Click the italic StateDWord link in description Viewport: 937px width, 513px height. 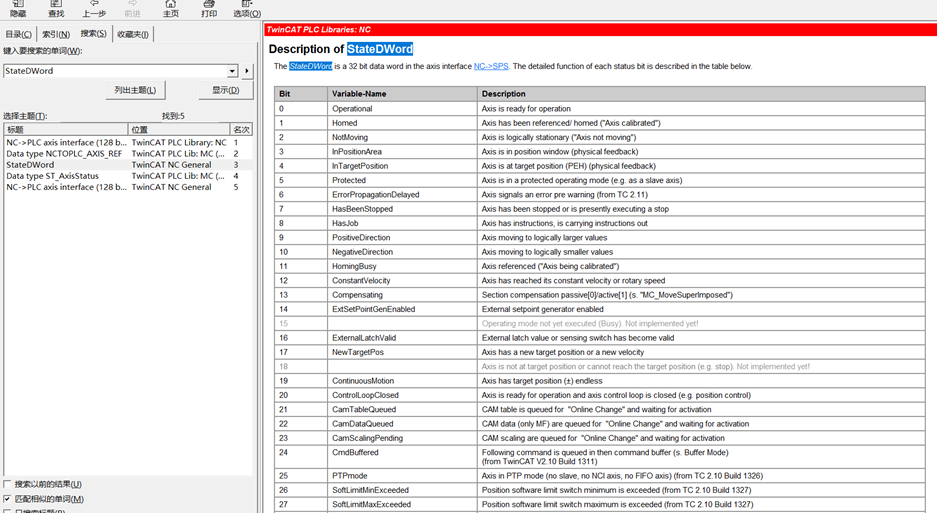[x=310, y=66]
